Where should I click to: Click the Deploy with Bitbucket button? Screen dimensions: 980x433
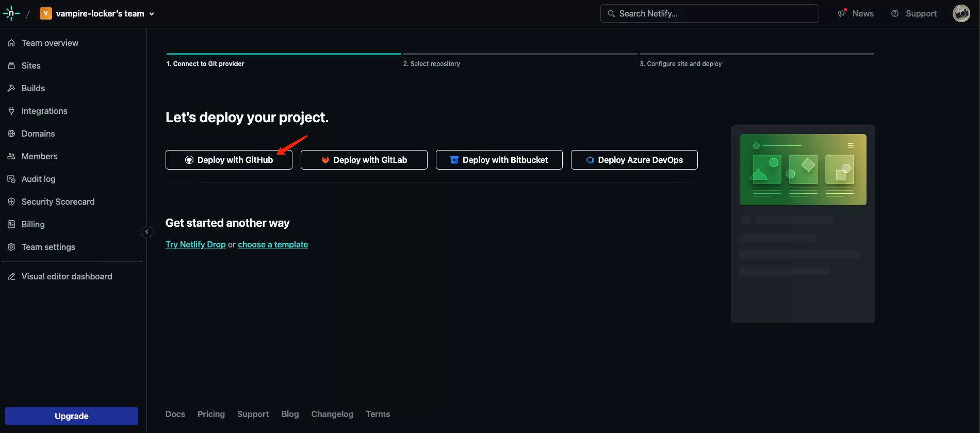499,160
